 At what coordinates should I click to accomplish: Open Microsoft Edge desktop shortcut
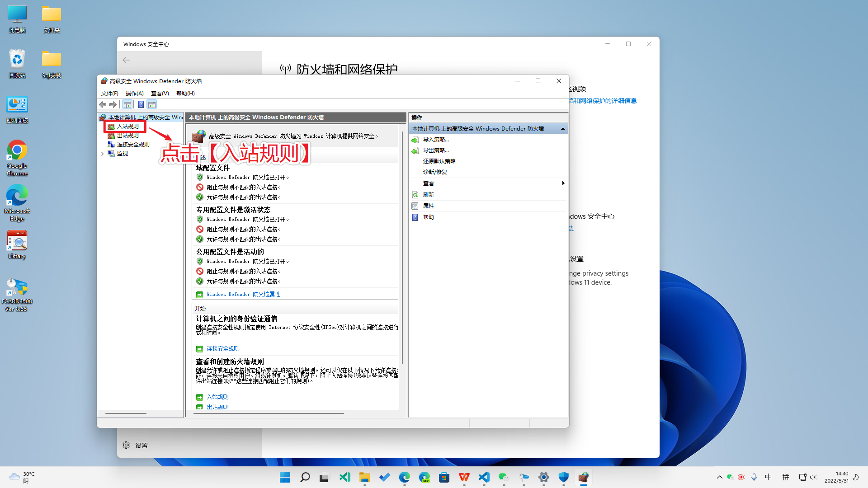click(x=17, y=203)
